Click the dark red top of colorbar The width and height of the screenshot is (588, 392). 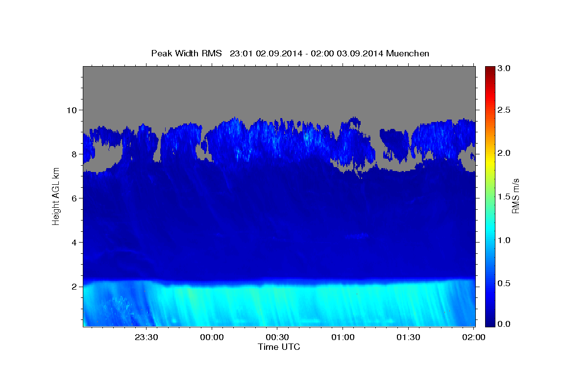[490, 71]
